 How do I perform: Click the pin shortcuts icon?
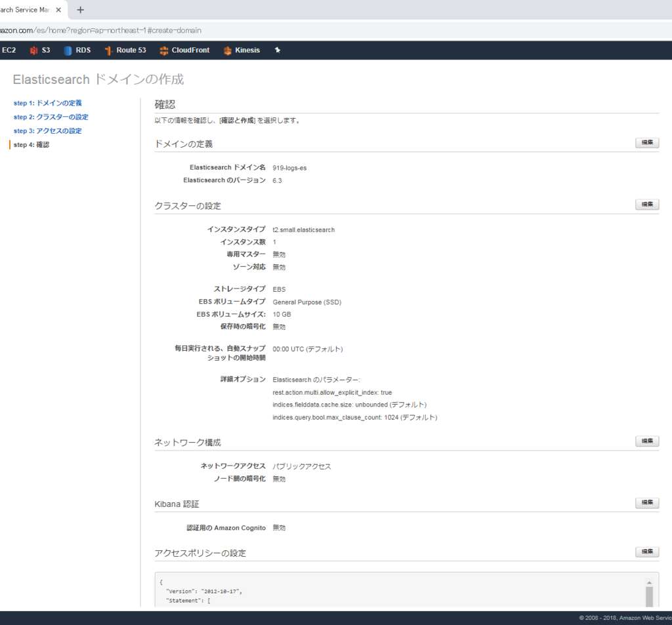278,50
